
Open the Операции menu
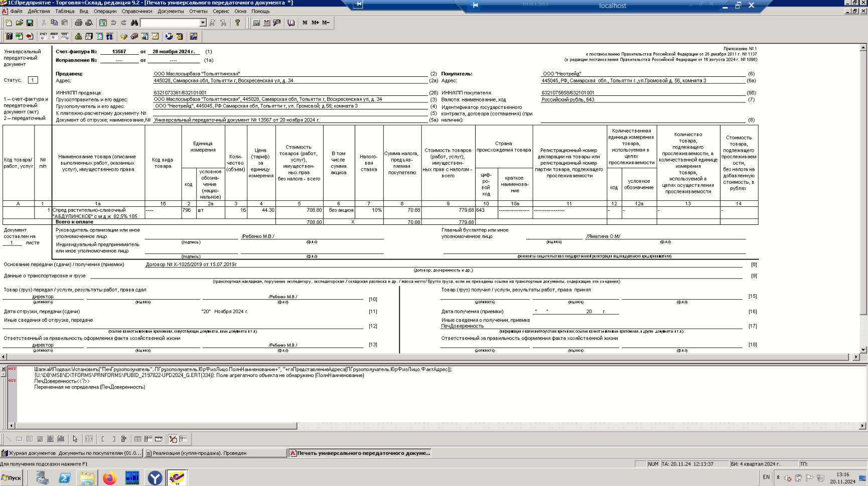point(105,11)
